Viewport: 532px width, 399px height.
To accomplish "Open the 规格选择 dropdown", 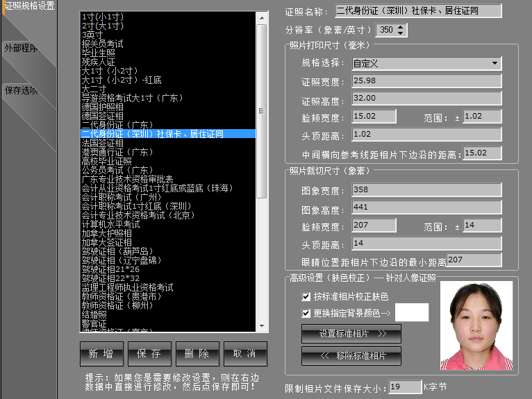I will click(x=494, y=63).
